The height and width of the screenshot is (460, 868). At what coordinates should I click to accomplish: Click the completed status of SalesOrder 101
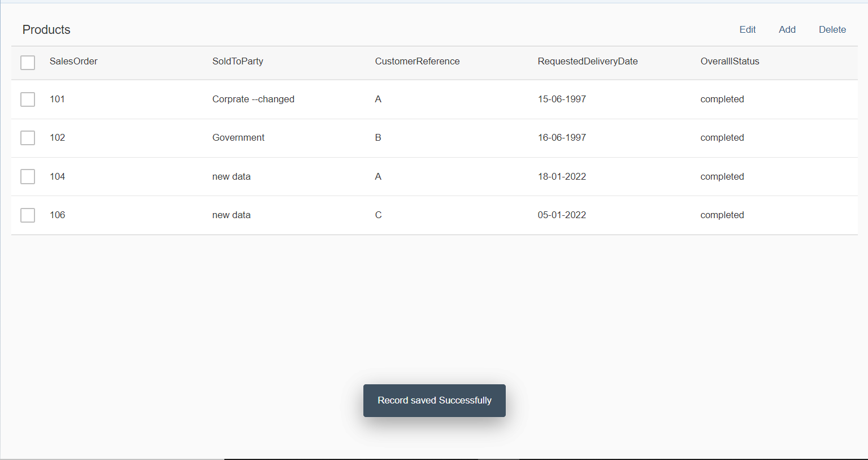pos(722,99)
